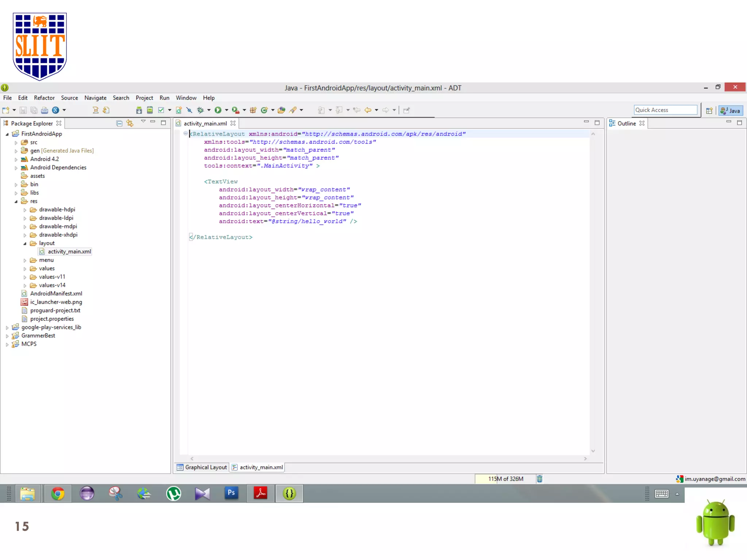
Task: Open the Android Virtual Device Manager
Action: 150,110
